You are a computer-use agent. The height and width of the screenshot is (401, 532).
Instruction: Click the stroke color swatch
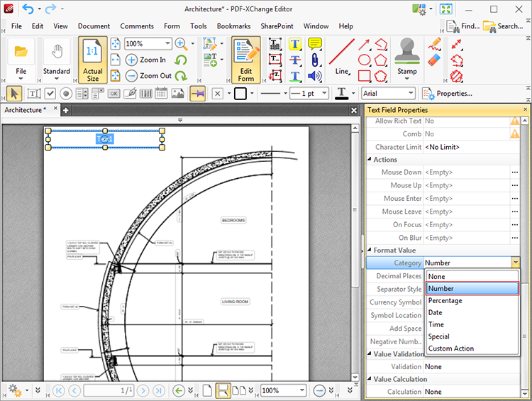point(240,93)
